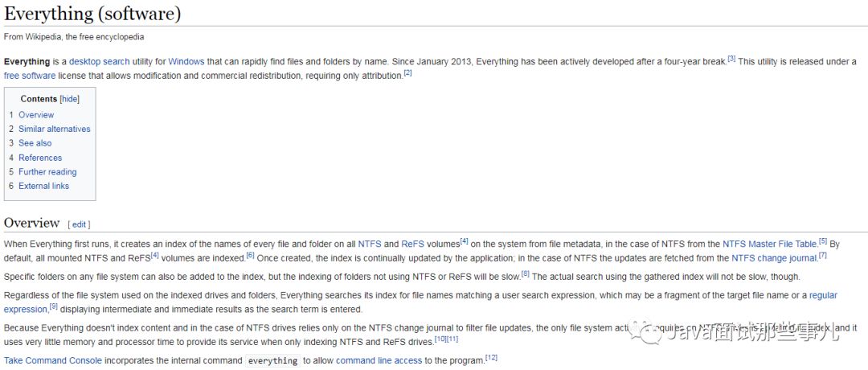Open citation [10] after 'ReFS drives'
This screenshot has width=868, height=370.
click(440, 339)
